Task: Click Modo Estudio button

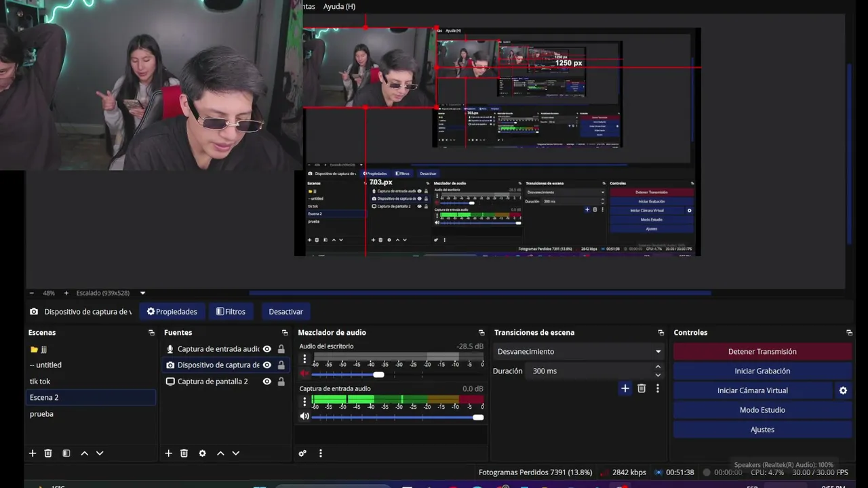Action: pyautogui.click(x=762, y=410)
